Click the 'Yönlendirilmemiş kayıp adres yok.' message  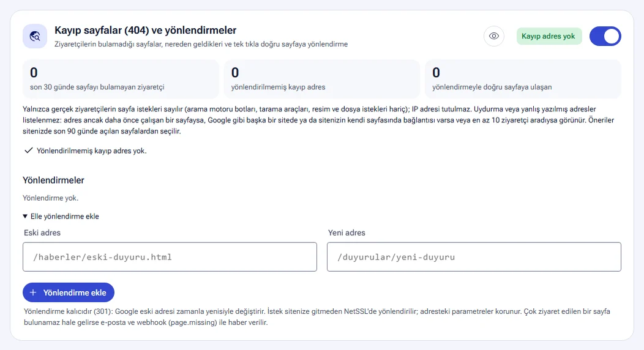pyautogui.click(x=92, y=151)
